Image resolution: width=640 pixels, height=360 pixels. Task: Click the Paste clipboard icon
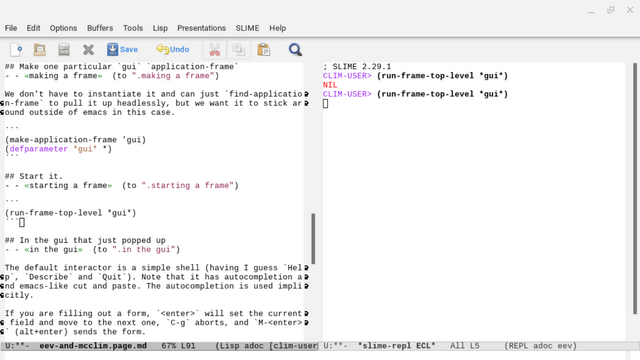click(x=264, y=50)
